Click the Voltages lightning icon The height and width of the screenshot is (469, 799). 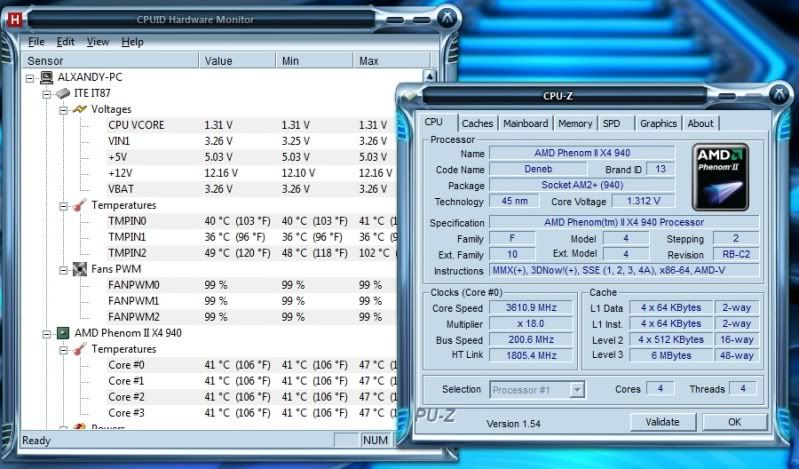tap(79, 109)
